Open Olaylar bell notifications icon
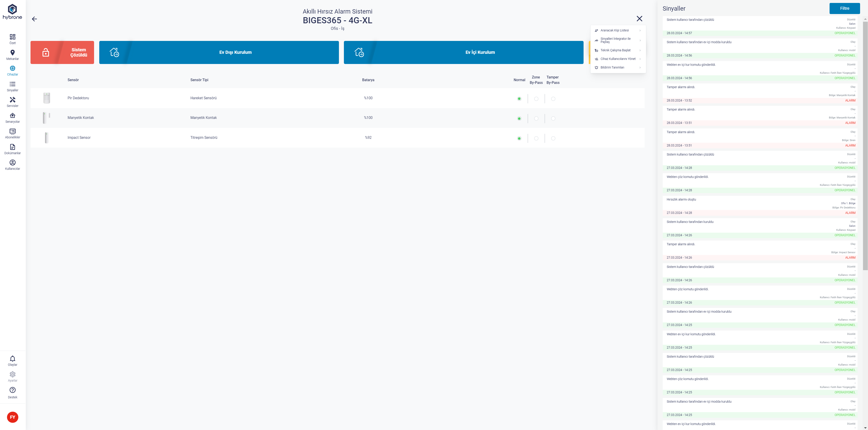Image resolution: width=868 pixels, height=430 pixels. 12,359
